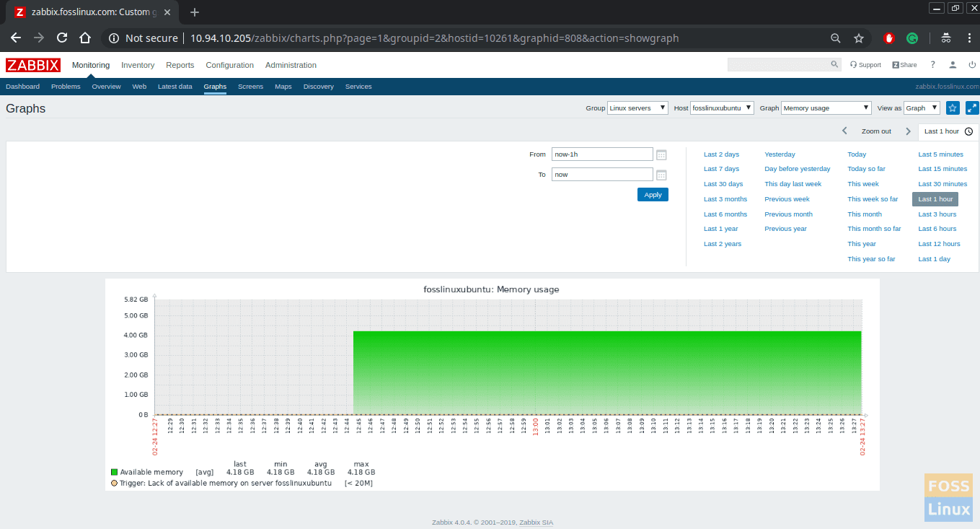
Task: Click the Zabbix search input box
Action: tap(779, 65)
